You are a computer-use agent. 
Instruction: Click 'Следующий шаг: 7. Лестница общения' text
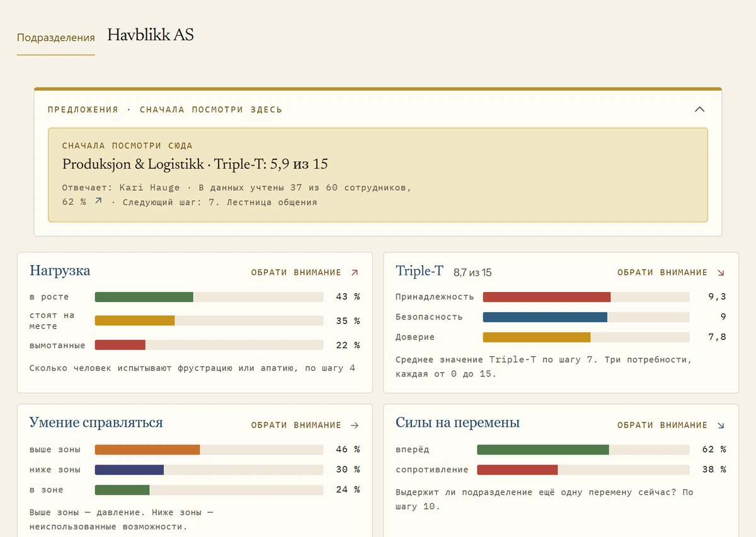click(220, 202)
